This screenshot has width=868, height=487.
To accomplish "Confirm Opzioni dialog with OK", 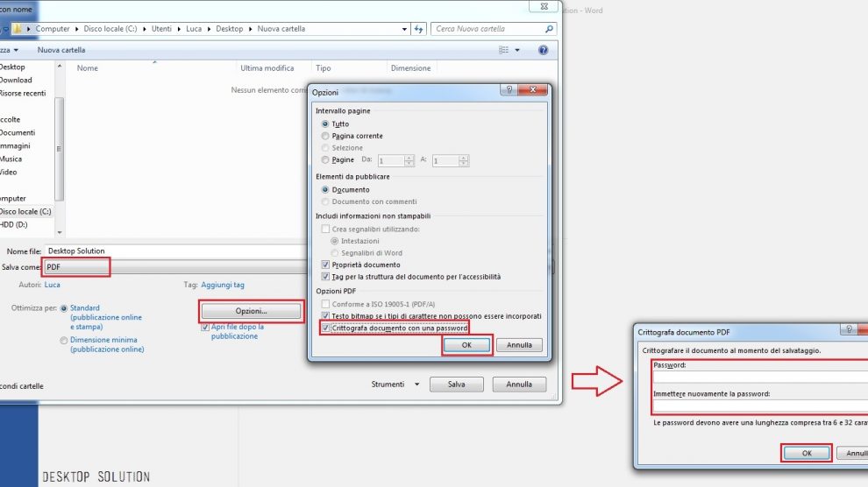I will [466, 345].
